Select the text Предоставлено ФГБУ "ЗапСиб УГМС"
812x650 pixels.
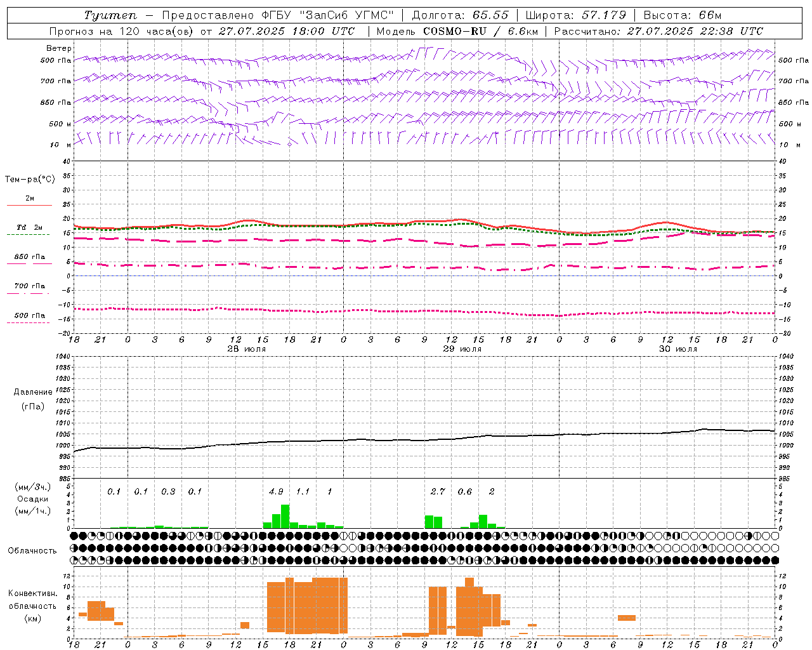click(x=278, y=15)
